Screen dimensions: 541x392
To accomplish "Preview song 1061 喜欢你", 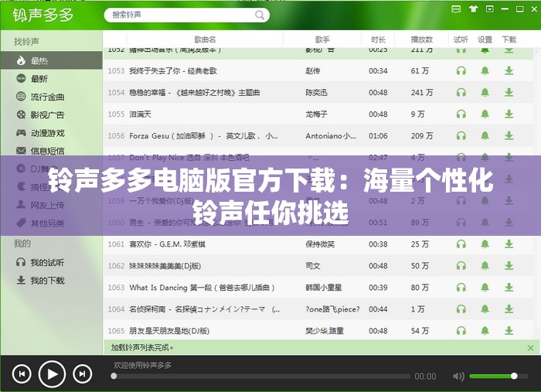I will 461,244.
